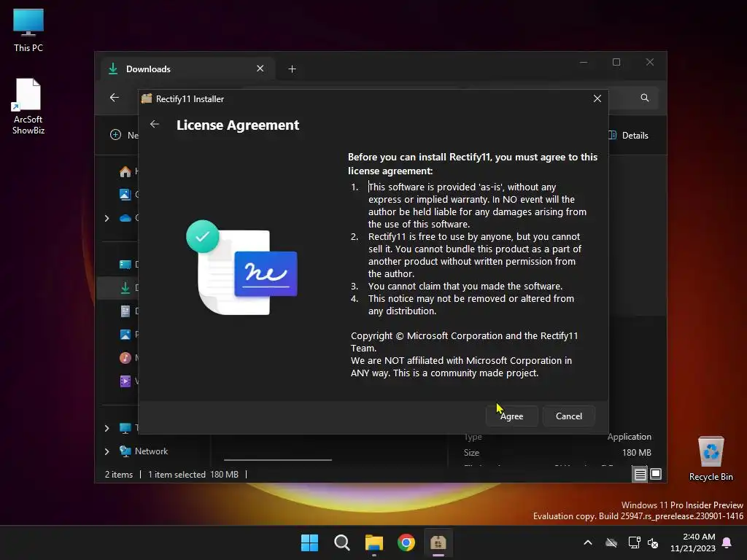This screenshot has width=747, height=560.
Task: Click the File Explorer search icon
Action: point(645,98)
